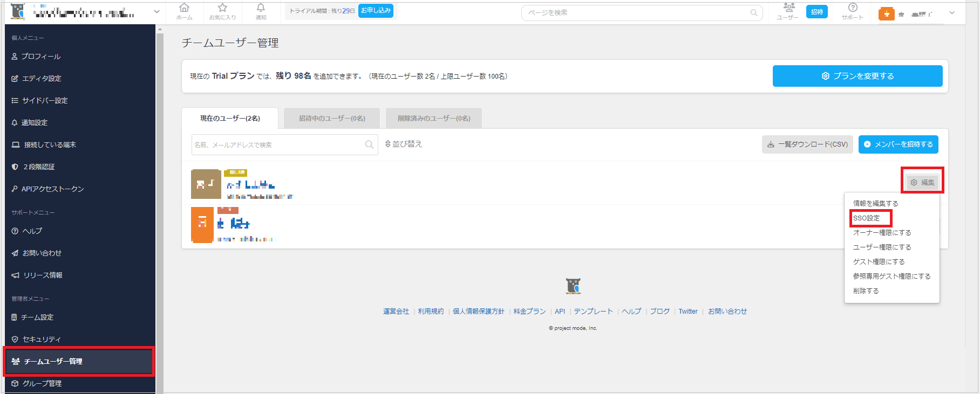This screenshot has height=394, width=980.
Task: Expand team name dropdown chevron top-left
Action: (156, 11)
